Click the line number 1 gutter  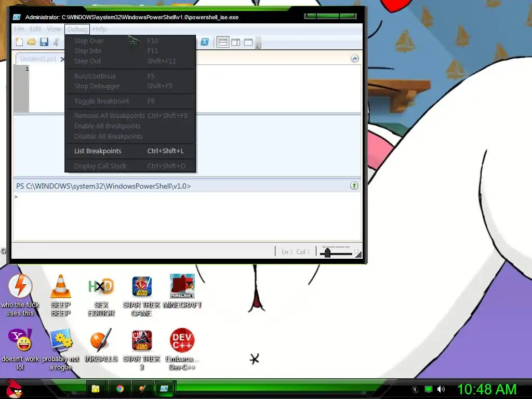point(27,69)
